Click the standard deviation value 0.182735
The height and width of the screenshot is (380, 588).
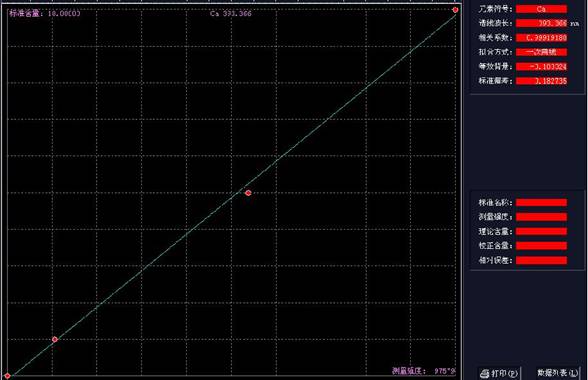pyautogui.click(x=541, y=81)
